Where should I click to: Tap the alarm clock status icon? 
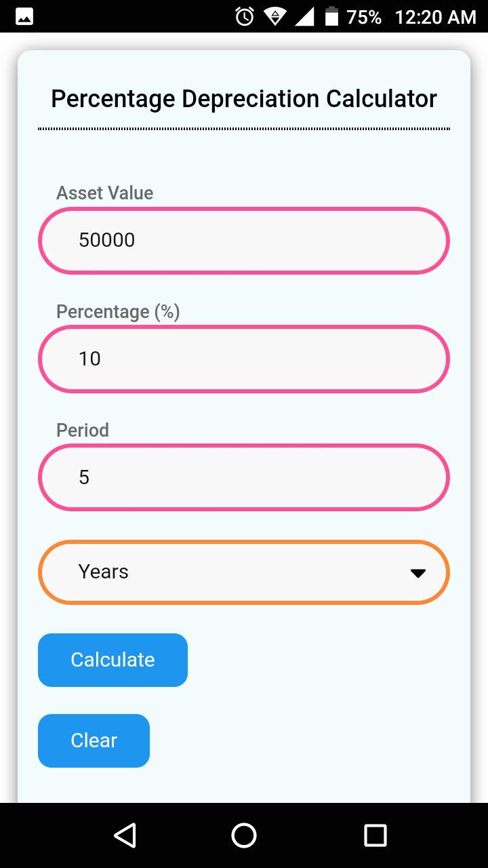tap(244, 16)
